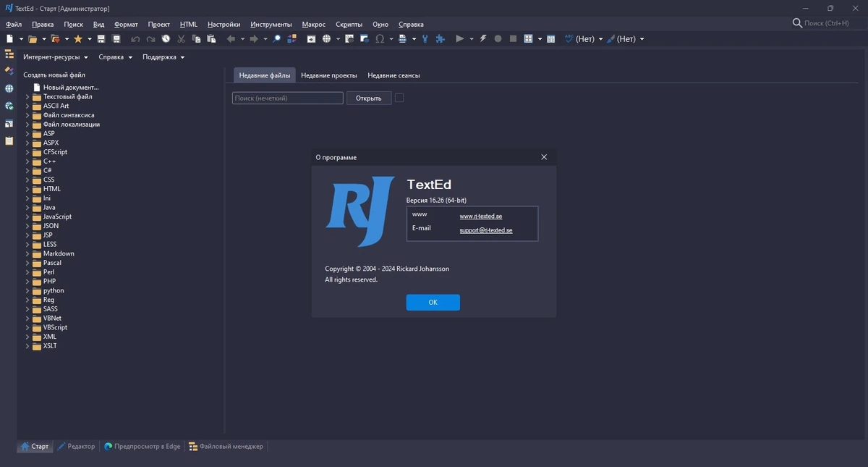Create a new file using toolbar icon
868x467 pixels.
pyautogui.click(x=9, y=38)
